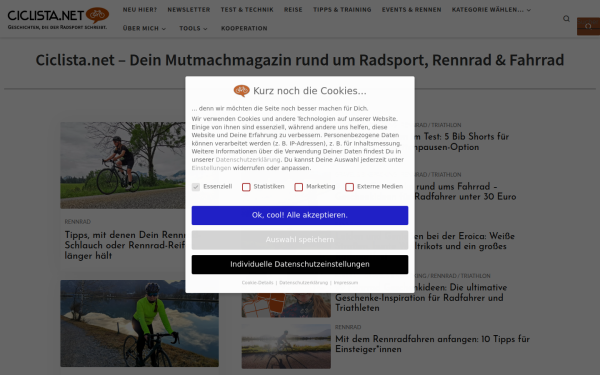The image size is (600, 375).
Task: Open thumbnail of cyclist in green jacket
Action: tap(139, 323)
